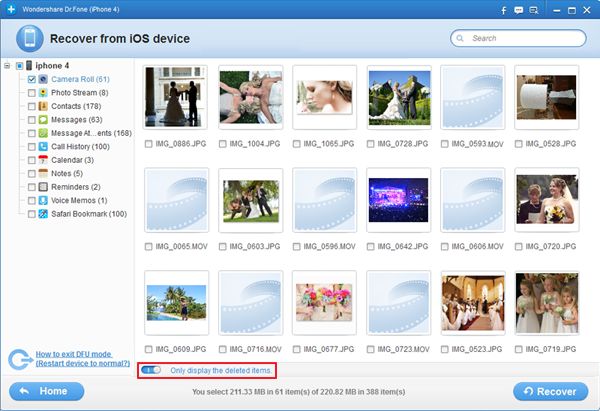
Task: Click the Dr.Fone plus logo icon
Action: click(11, 9)
